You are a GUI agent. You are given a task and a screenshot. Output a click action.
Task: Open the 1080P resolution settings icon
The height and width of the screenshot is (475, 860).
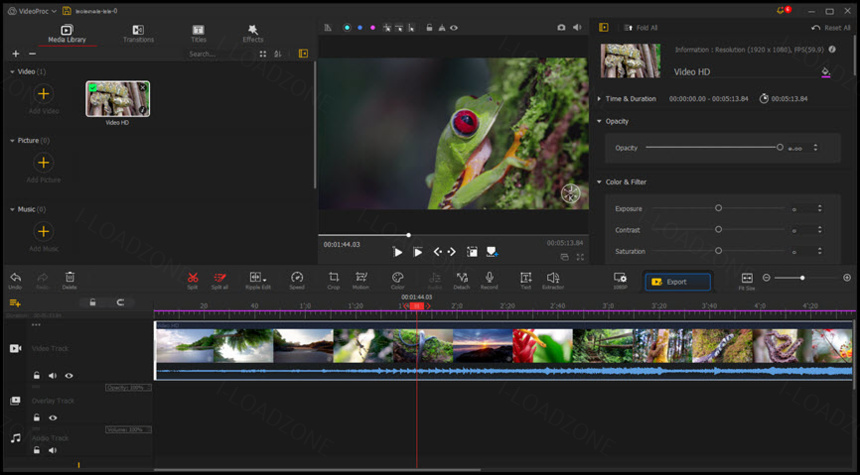point(620,280)
